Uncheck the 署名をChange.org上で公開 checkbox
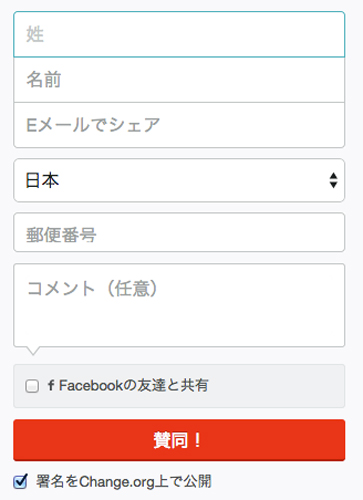Viewport: 363px width, 500px height. pyautogui.click(x=20, y=481)
